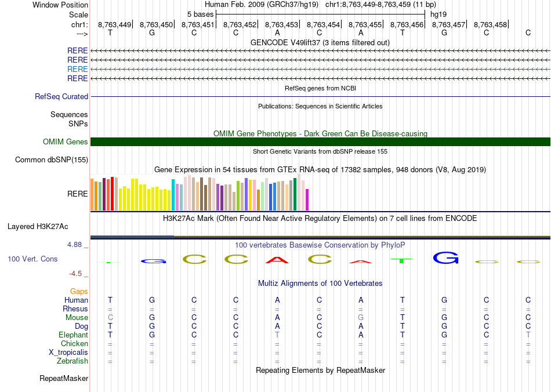
Task: Click the sequence direction arrow label
Action: [82, 34]
